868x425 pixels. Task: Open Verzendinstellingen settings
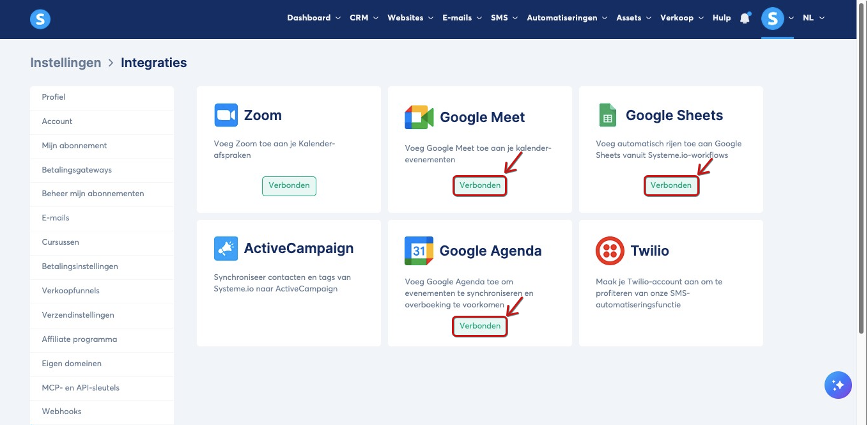(102, 315)
